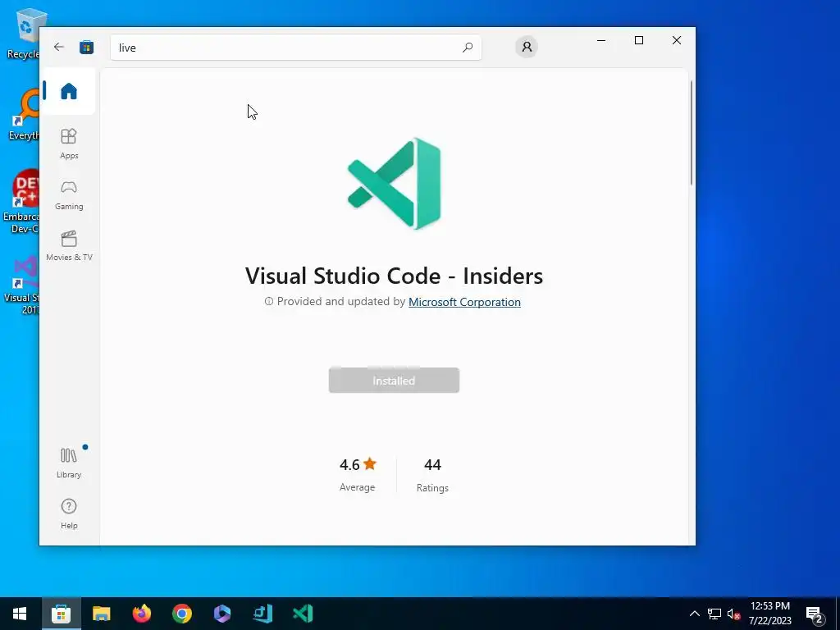Click the Installed button
This screenshot has width=840, height=630.
pyautogui.click(x=394, y=381)
